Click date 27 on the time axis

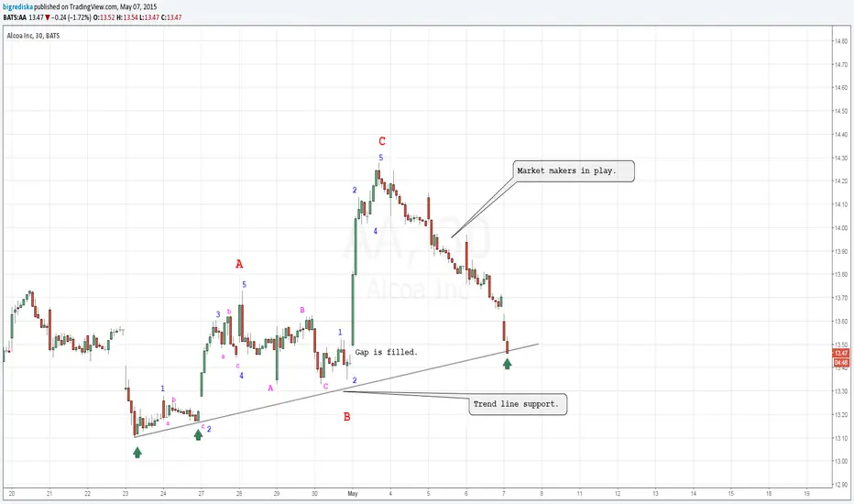tap(201, 494)
